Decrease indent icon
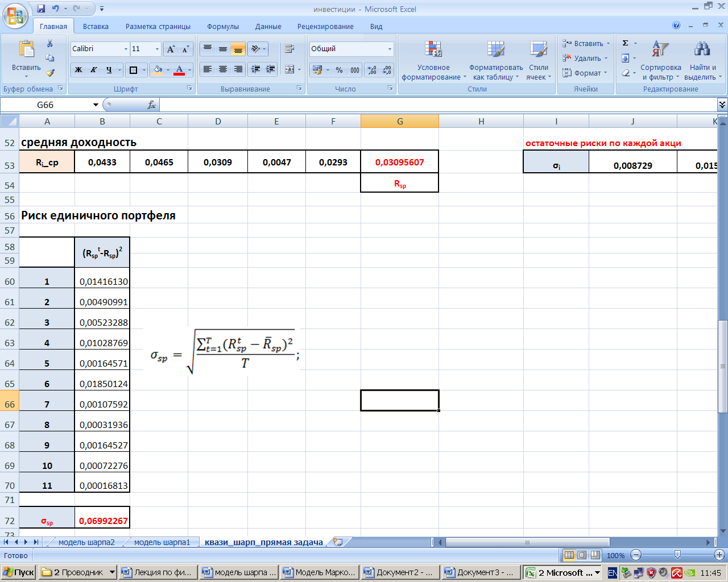The height and width of the screenshot is (582, 728). click(x=256, y=69)
